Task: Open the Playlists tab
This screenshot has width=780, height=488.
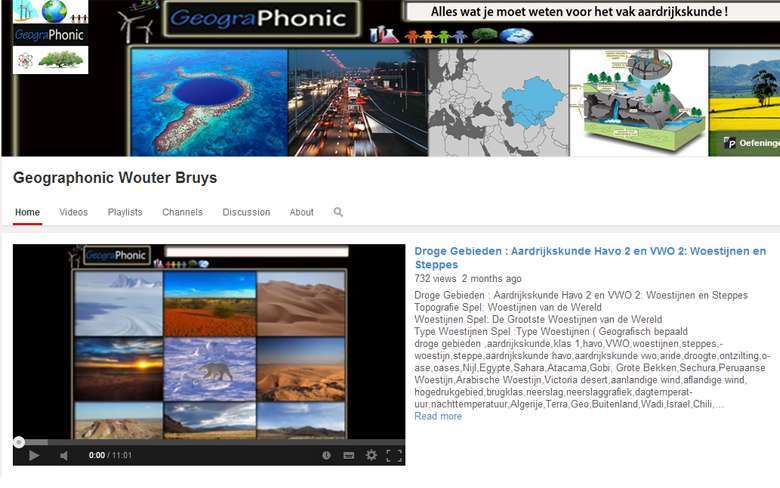Action: coord(125,212)
